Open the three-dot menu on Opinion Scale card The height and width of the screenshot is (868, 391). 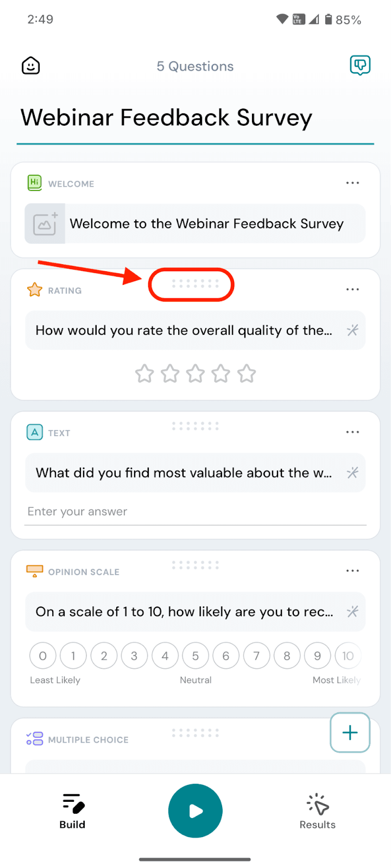(x=352, y=571)
